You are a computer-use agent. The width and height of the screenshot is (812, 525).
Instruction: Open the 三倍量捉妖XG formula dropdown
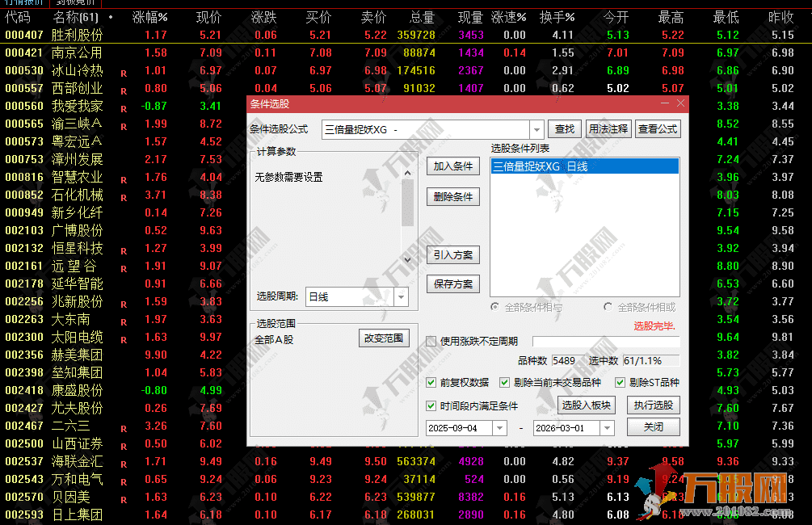coord(536,129)
